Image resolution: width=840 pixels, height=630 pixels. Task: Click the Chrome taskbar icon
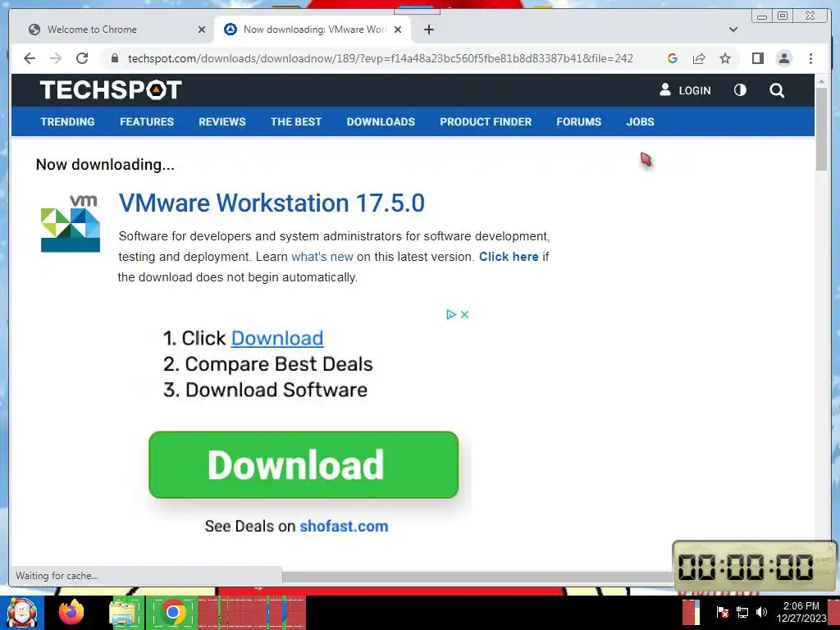pyautogui.click(x=172, y=612)
